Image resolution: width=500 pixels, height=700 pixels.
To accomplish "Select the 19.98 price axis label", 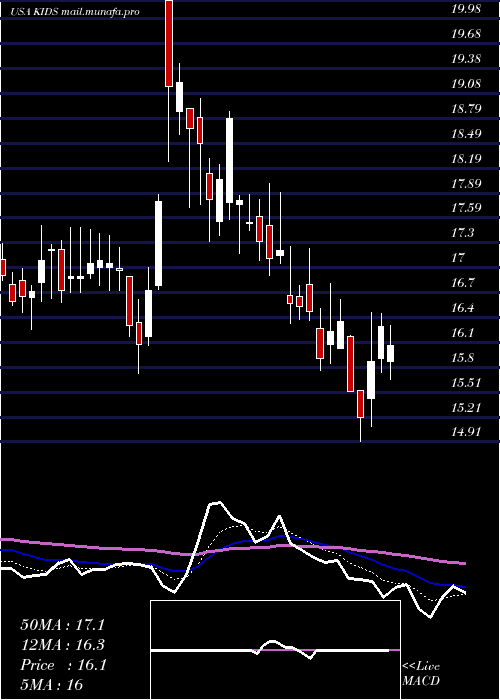I will point(466,9).
